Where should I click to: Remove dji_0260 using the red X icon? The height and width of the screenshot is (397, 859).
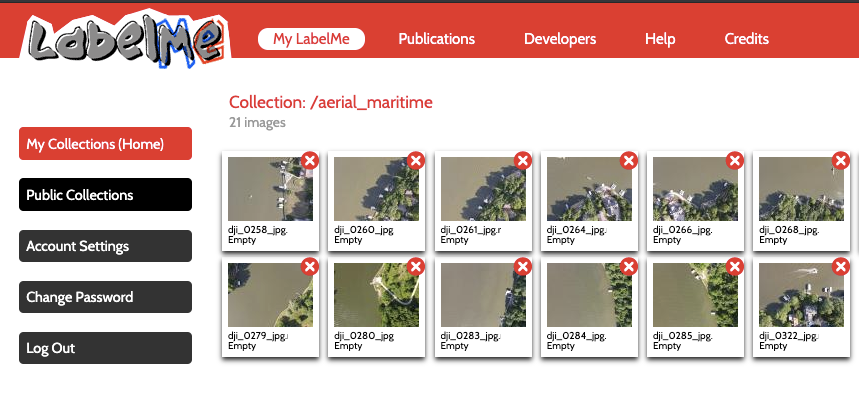416,160
